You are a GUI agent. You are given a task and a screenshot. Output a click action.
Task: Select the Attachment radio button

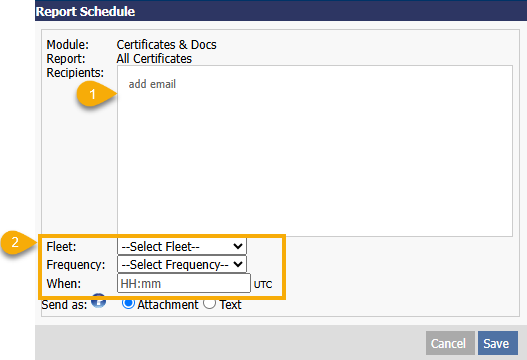(x=128, y=304)
